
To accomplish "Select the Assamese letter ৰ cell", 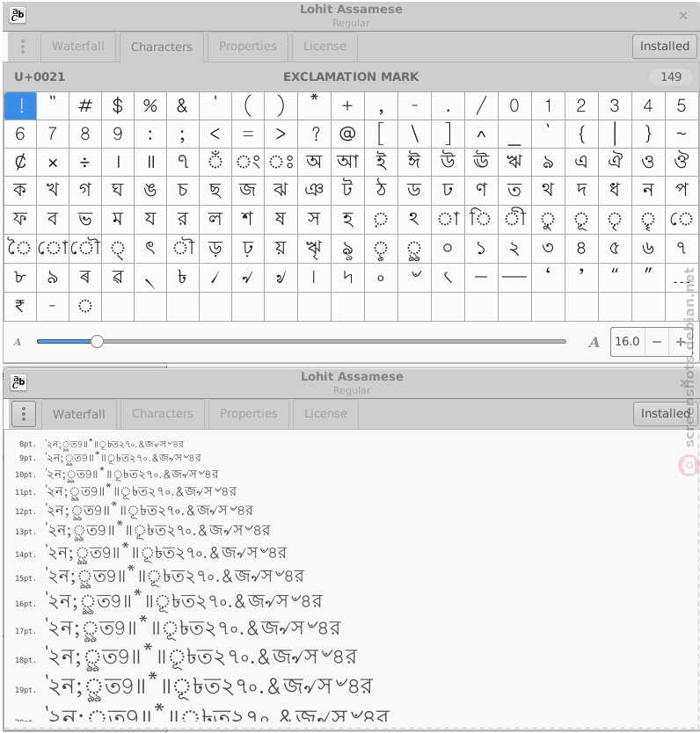I will tap(85, 278).
